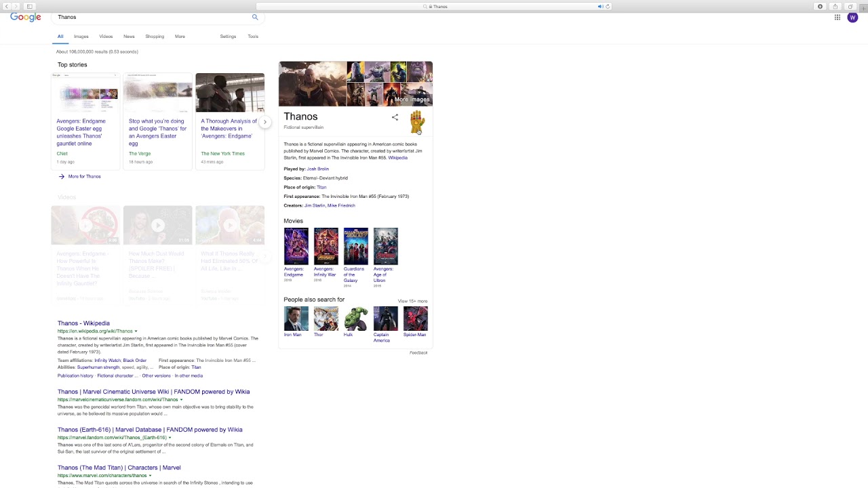Switch to the News tab
This screenshot has width=868, height=488.
[x=129, y=37]
